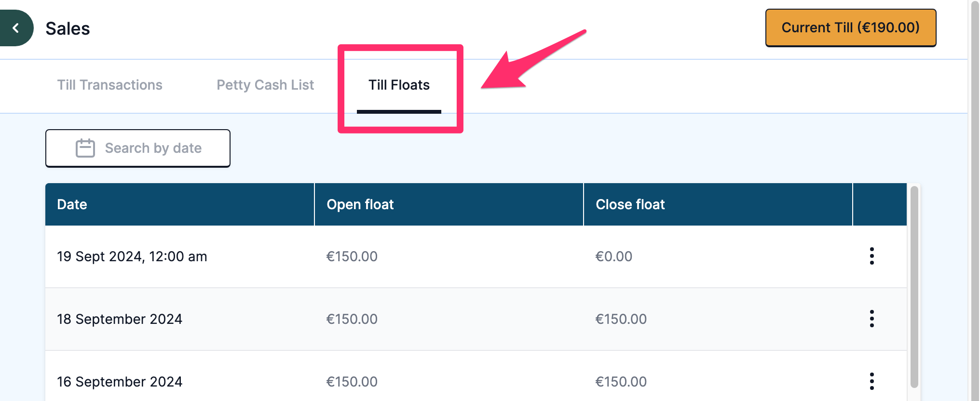This screenshot has height=401, width=980.
Task: Click the Sales page heading
Action: click(68, 28)
